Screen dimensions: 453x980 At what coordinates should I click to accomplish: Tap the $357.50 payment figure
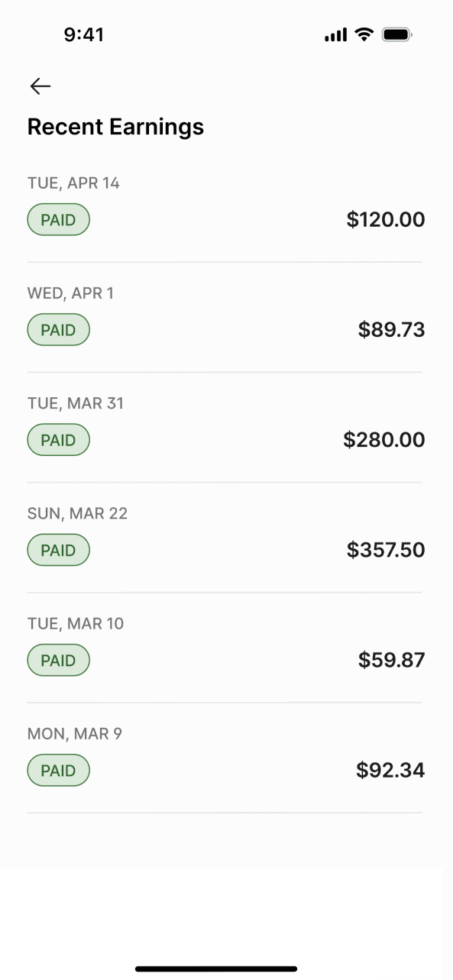[385, 549]
